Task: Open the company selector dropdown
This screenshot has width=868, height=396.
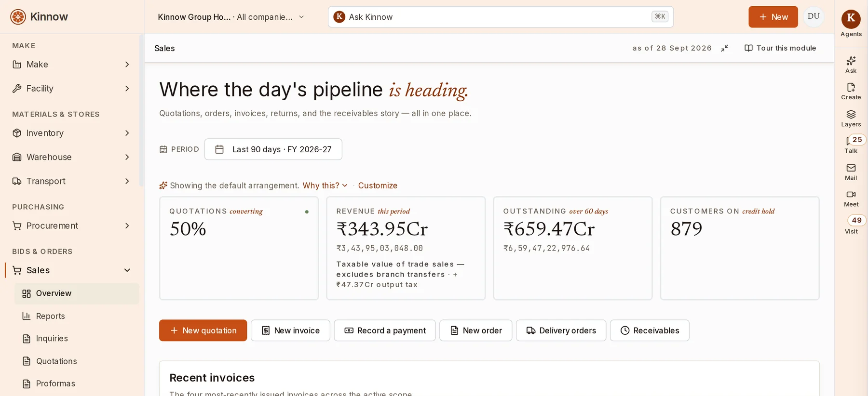Action: point(231,17)
